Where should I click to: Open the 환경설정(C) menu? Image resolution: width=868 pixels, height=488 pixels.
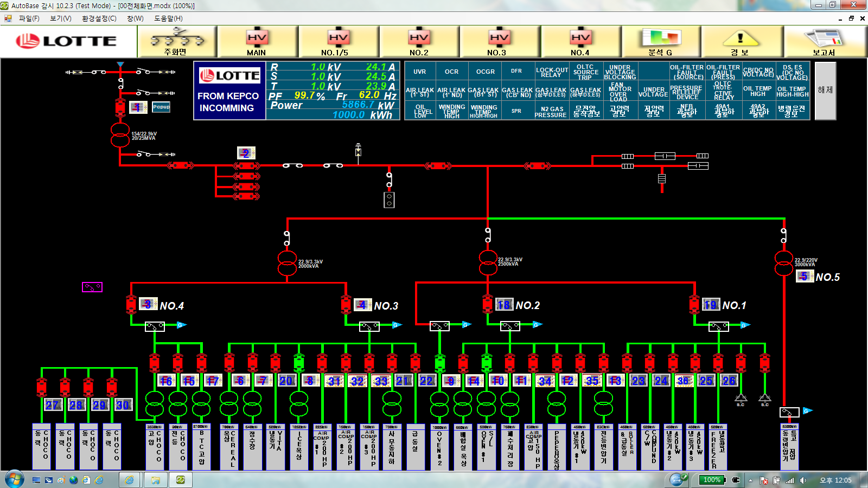click(x=99, y=18)
